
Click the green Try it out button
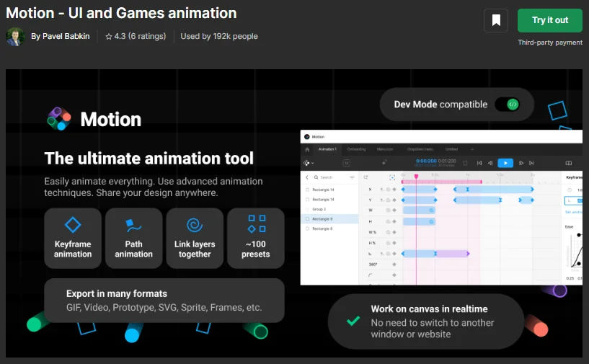550,20
